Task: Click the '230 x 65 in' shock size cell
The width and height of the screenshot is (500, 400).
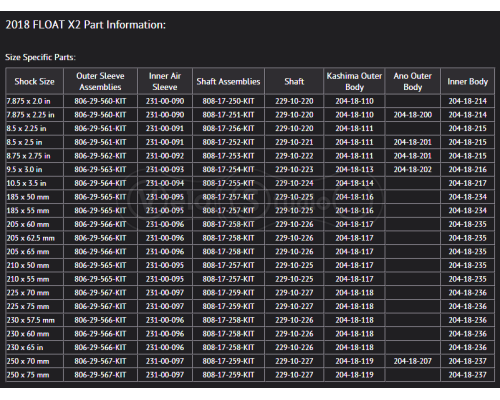Action: pos(34,347)
